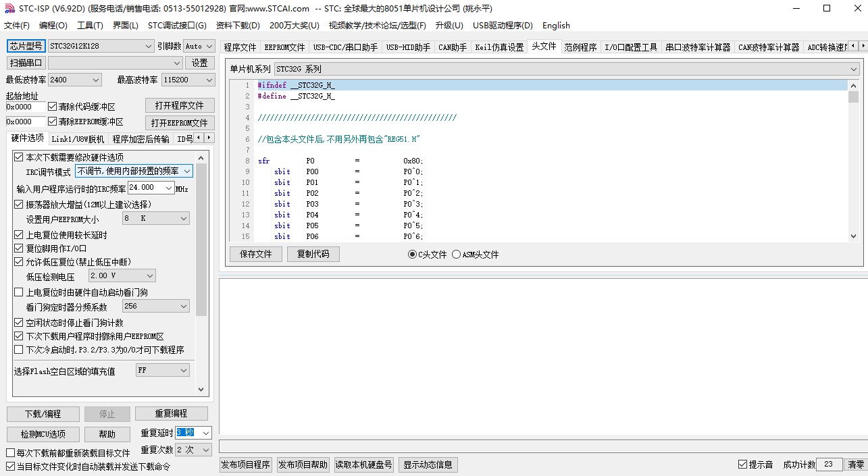Toggle 当目标文件变化时自动装载并发送下载命令 checkbox
Viewport: 868px width, 476px height.
tap(10, 467)
